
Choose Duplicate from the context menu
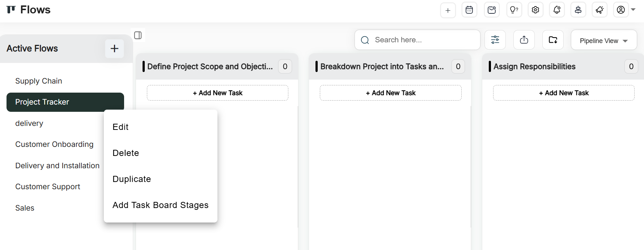[x=132, y=179]
